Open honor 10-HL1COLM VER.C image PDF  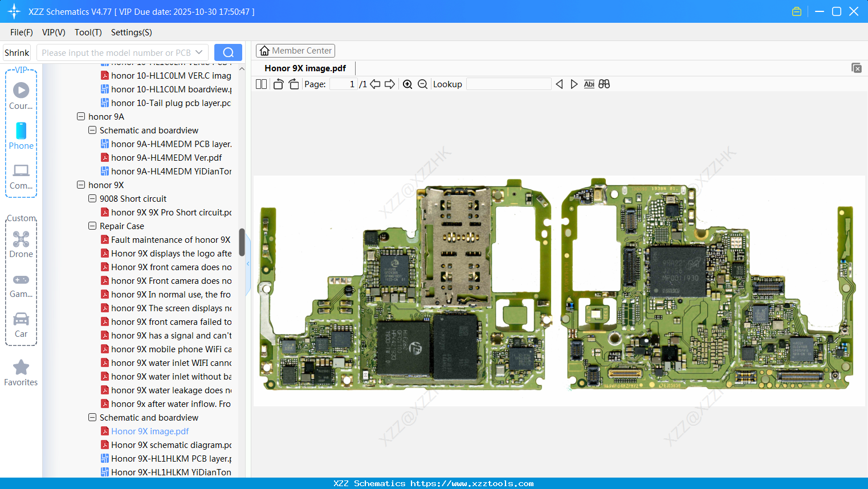coord(166,76)
